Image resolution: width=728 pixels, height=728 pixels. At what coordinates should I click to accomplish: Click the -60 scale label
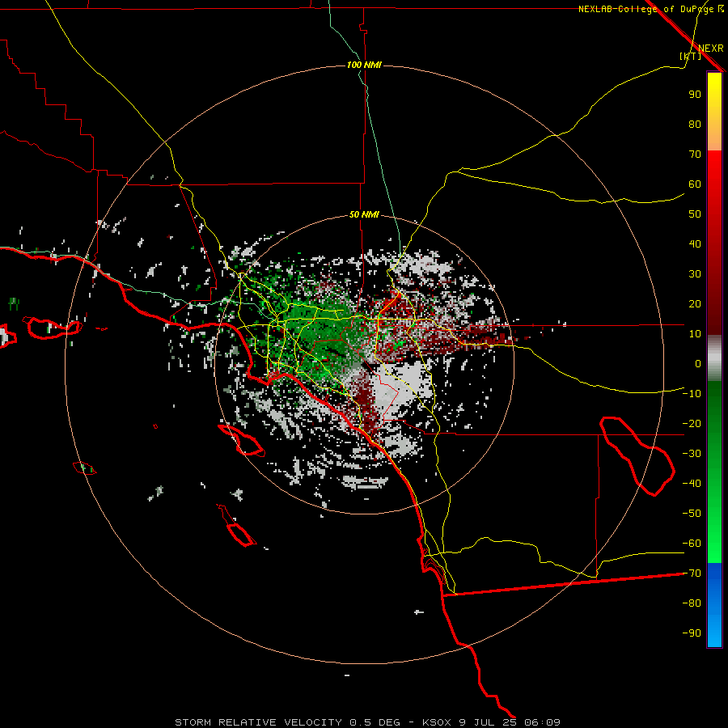coord(692,544)
